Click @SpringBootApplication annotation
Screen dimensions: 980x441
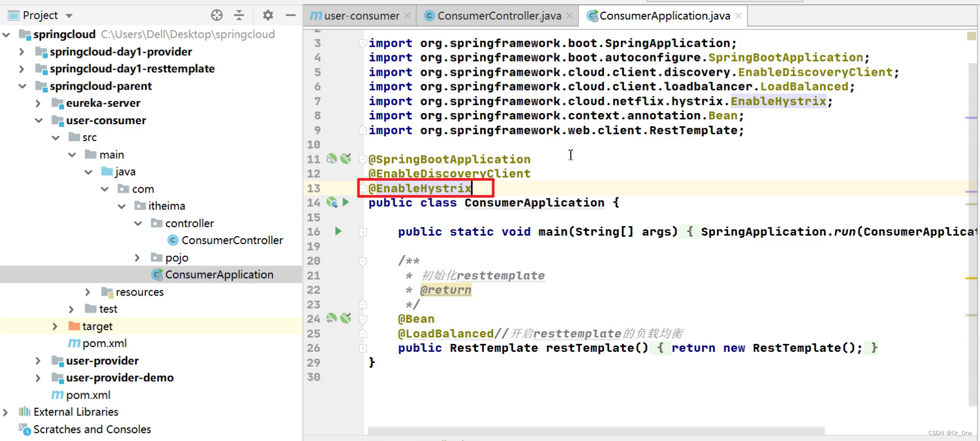(449, 159)
